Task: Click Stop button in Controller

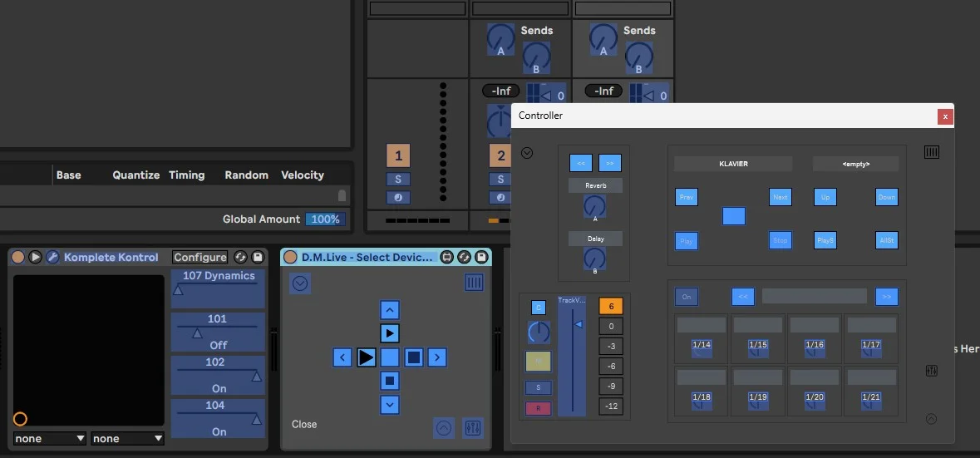Action: tap(780, 240)
